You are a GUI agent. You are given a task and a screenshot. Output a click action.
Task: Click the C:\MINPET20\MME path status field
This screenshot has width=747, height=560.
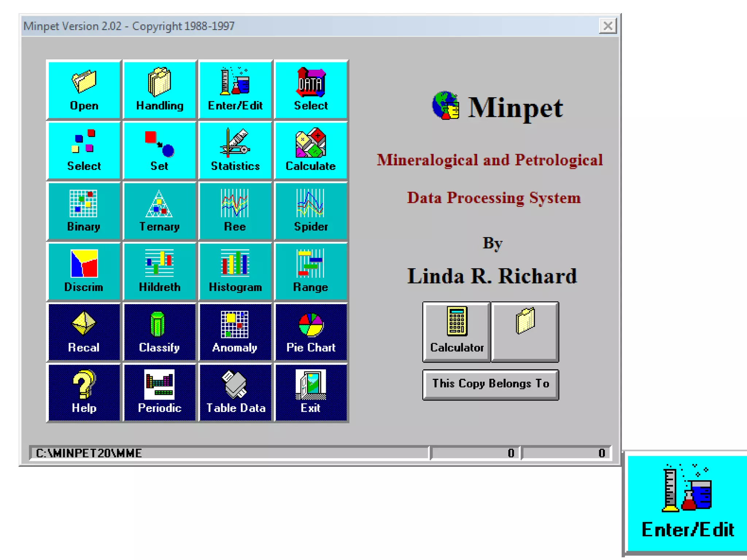pos(229,453)
